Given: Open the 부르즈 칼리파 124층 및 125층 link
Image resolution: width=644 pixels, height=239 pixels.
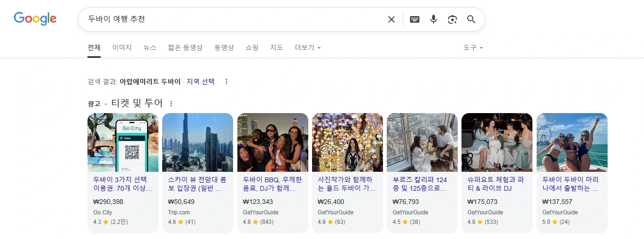Looking at the screenshot, I should point(420,184).
